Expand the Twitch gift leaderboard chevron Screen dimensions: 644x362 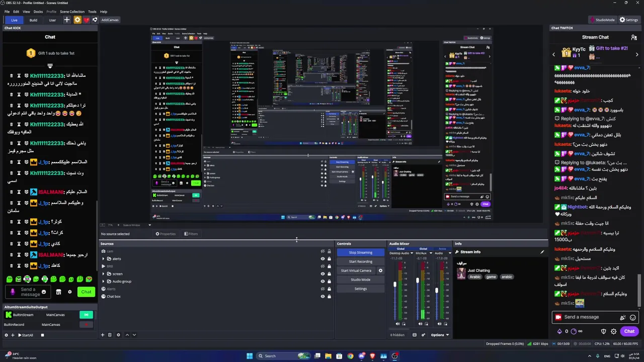click(637, 54)
